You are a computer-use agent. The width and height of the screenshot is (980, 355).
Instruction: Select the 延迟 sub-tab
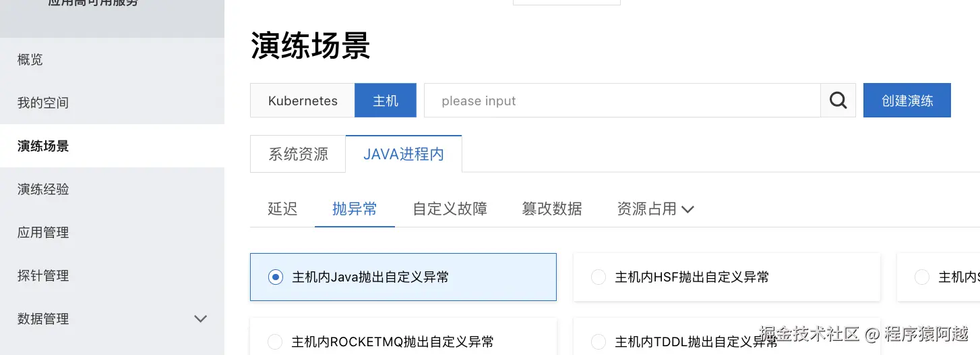point(282,209)
